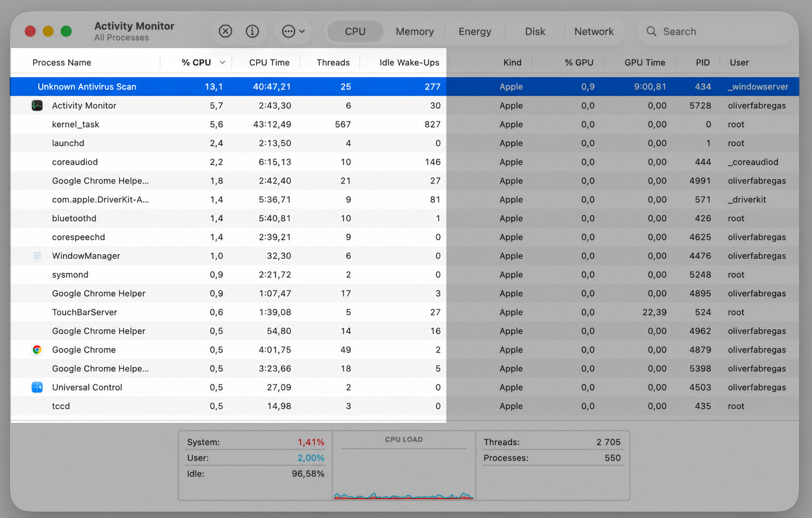Open the more actions ellipsis dropdown
812x518 pixels.
point(293,31)
